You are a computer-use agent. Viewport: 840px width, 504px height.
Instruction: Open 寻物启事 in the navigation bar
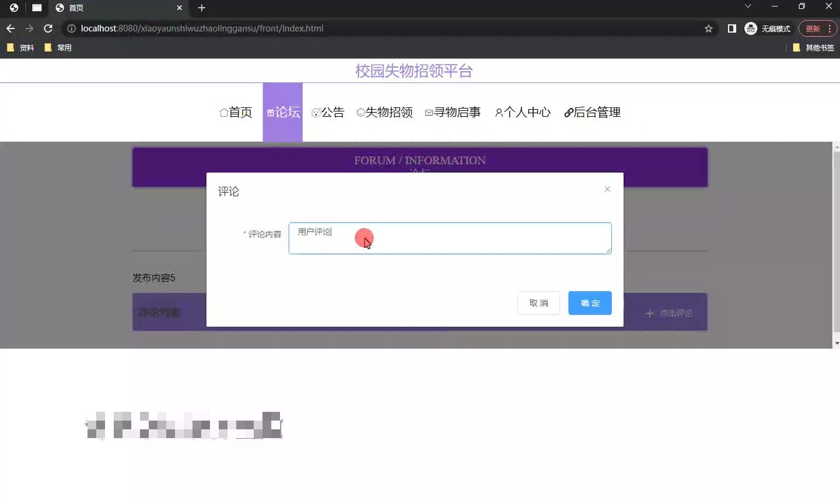[x=453, y=112]
